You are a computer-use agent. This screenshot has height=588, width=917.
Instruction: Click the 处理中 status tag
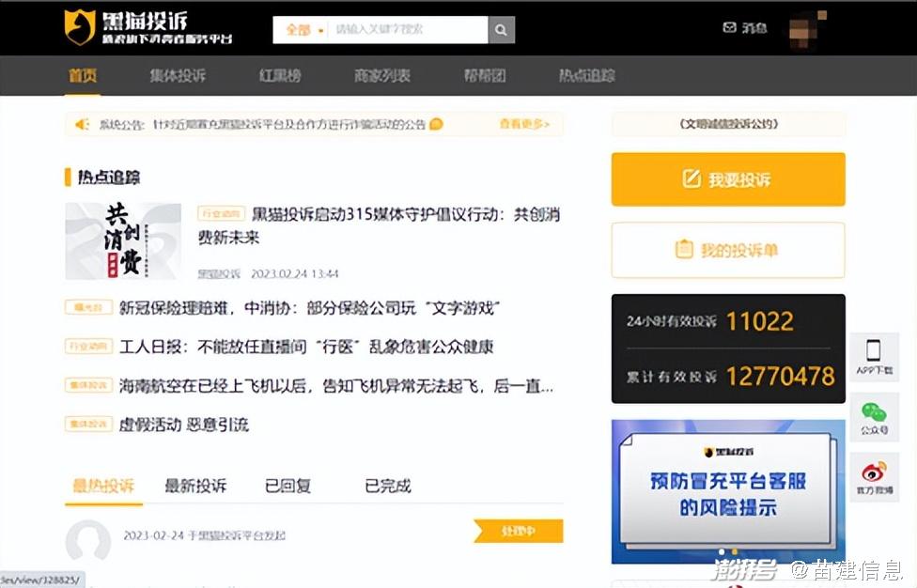518,531
